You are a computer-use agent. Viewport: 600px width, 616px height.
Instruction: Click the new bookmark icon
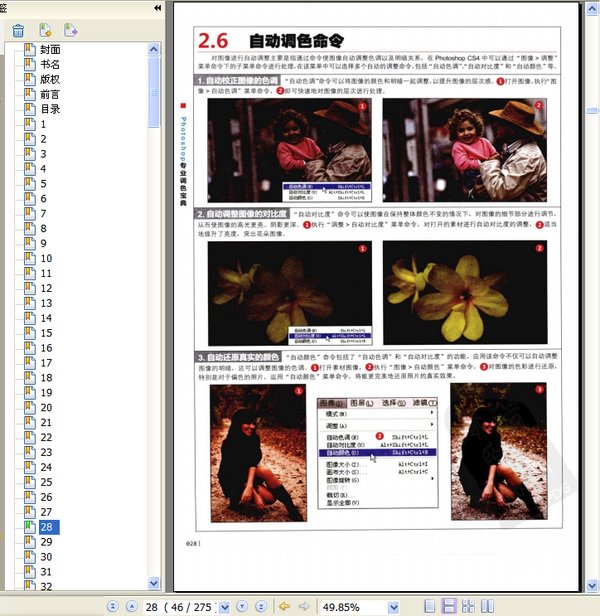coord(45,31)
